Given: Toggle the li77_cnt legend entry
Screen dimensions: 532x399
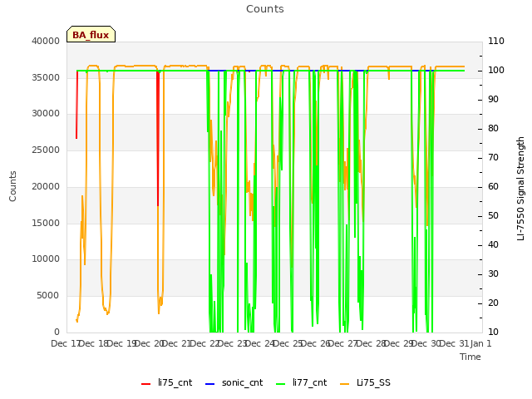Looking at the screenshot, I should click(x=302, y=382).
